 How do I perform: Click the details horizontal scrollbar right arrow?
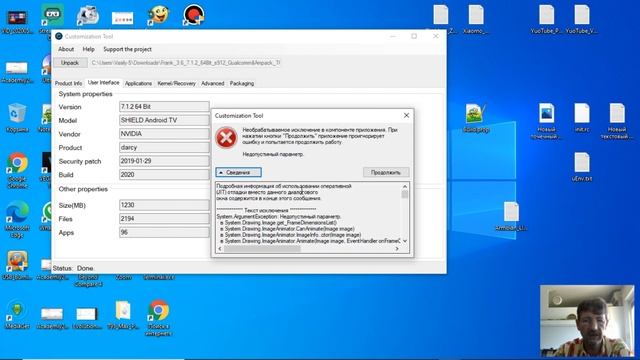coord(397,249)
